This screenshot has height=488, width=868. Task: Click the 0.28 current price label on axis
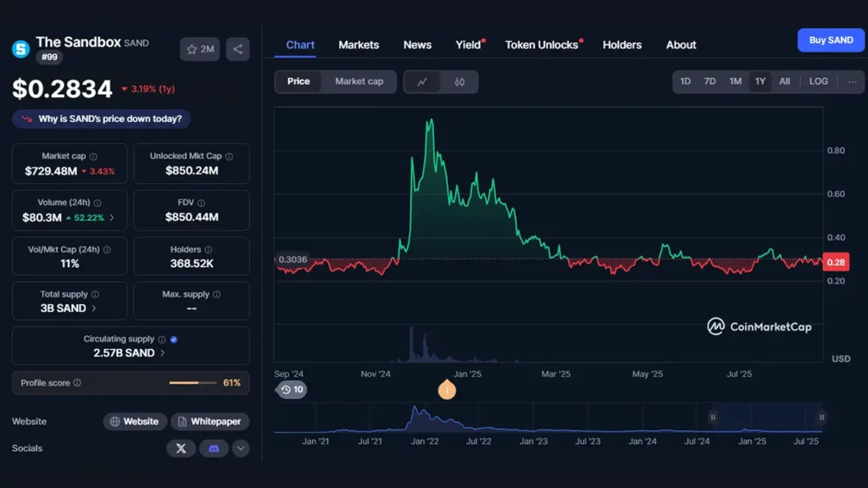(836, 263)
